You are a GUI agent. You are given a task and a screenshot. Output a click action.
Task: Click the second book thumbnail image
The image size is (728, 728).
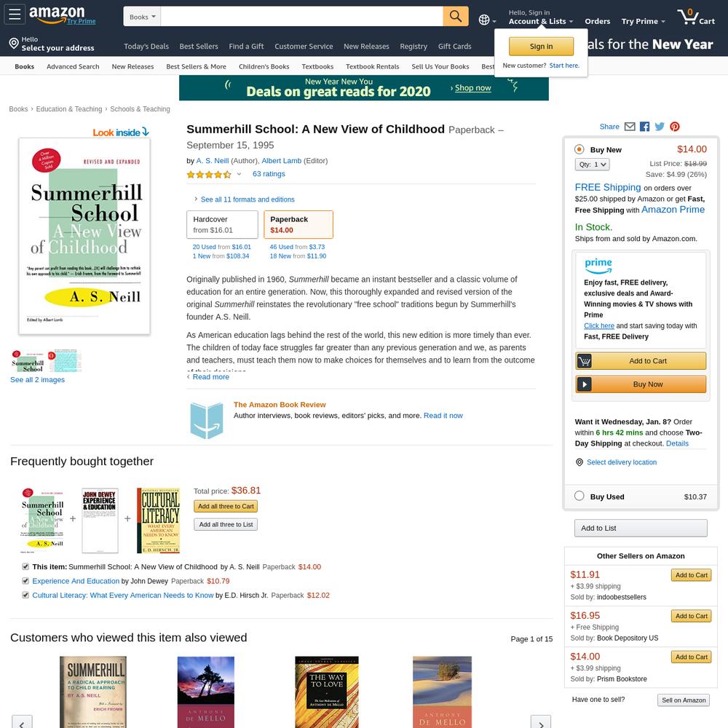(x=65, y=361)
